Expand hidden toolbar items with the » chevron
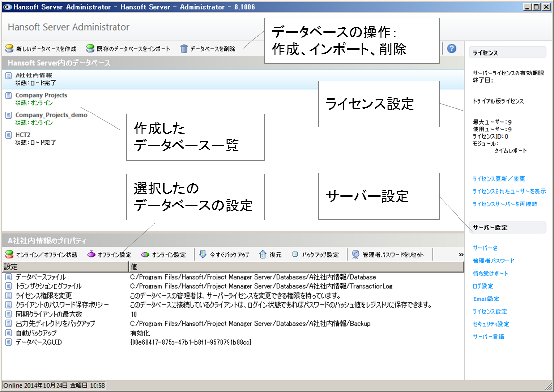Screen dimensions: 554x392 click(461, 255)
